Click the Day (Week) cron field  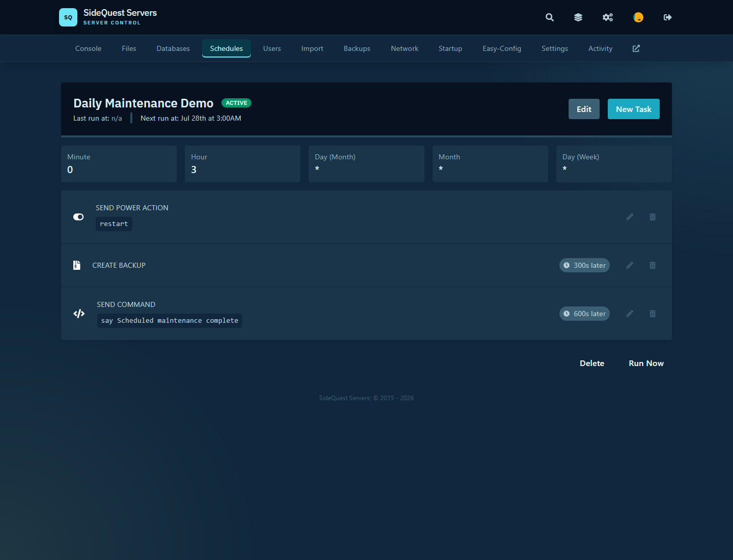(614, 164)
